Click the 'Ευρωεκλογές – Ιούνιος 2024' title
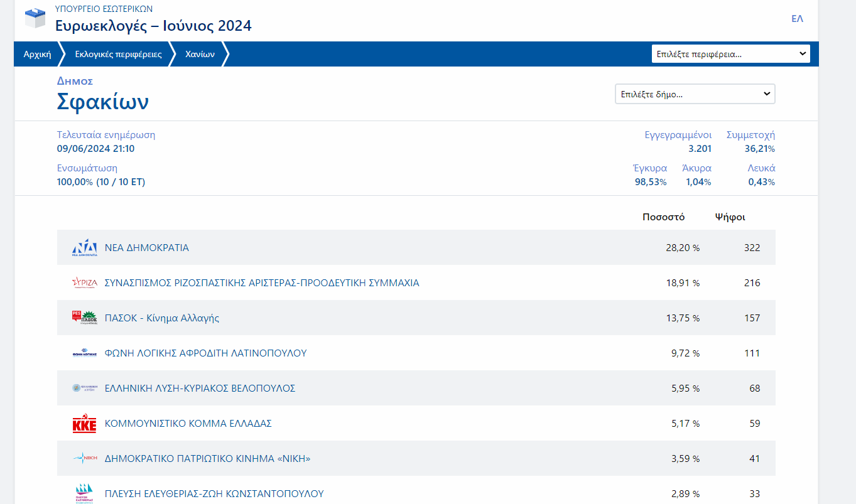The height and width of the screenshot is (504, 856). (x=153, y=26)
